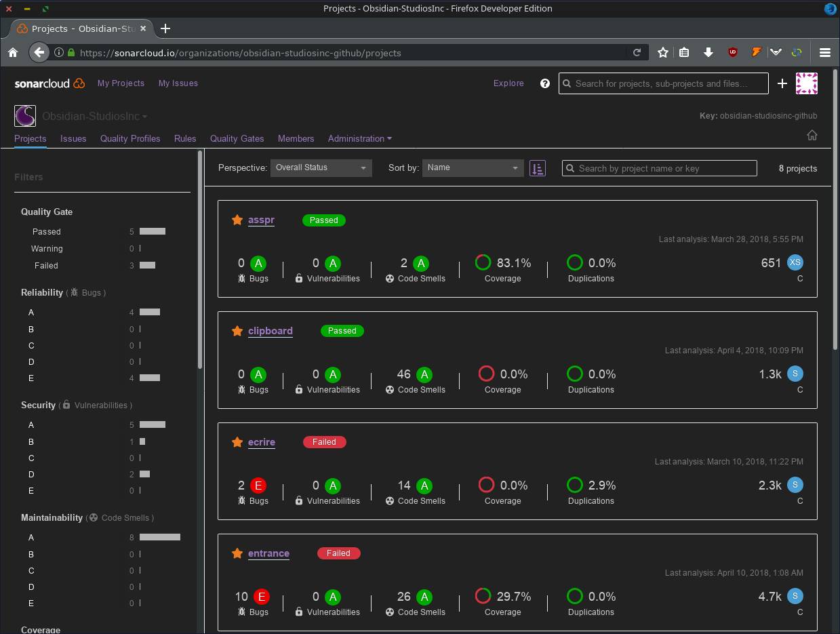Image resolution: width=840 pixels, height=634 pixels.
Task: Switch to the Members tab
Action: [296, 138]
